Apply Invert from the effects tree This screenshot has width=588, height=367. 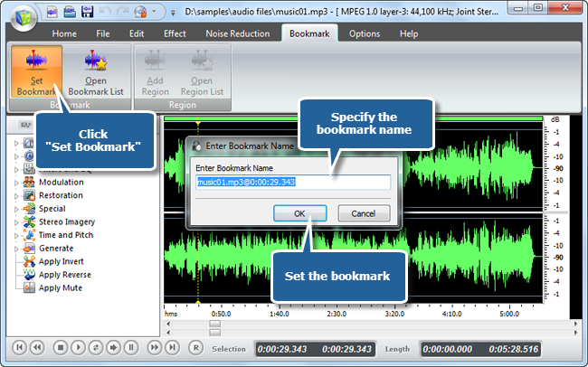[62, 261]
